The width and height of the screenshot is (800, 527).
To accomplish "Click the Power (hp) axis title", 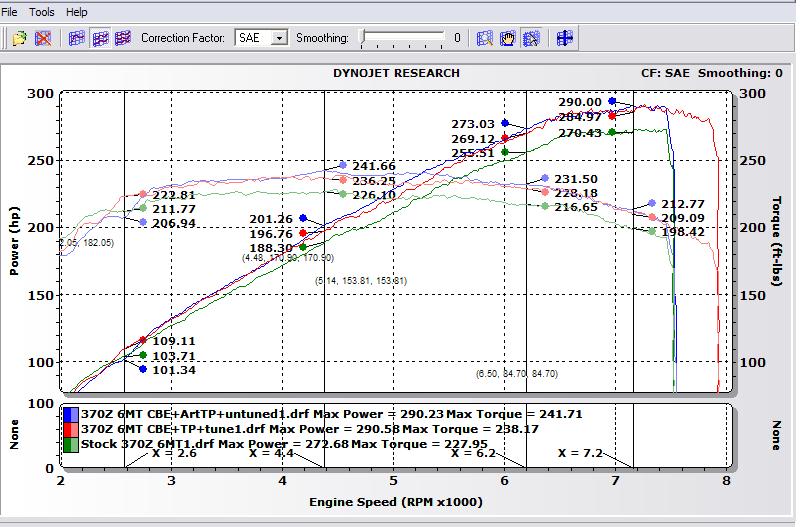I will click(x=14, y=241).
